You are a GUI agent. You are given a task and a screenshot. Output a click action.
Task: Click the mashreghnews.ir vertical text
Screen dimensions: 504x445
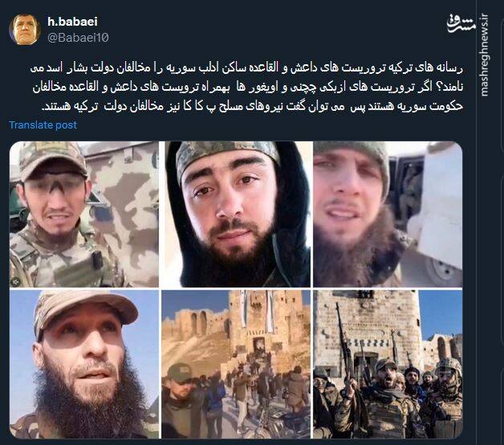pos(485,55)
